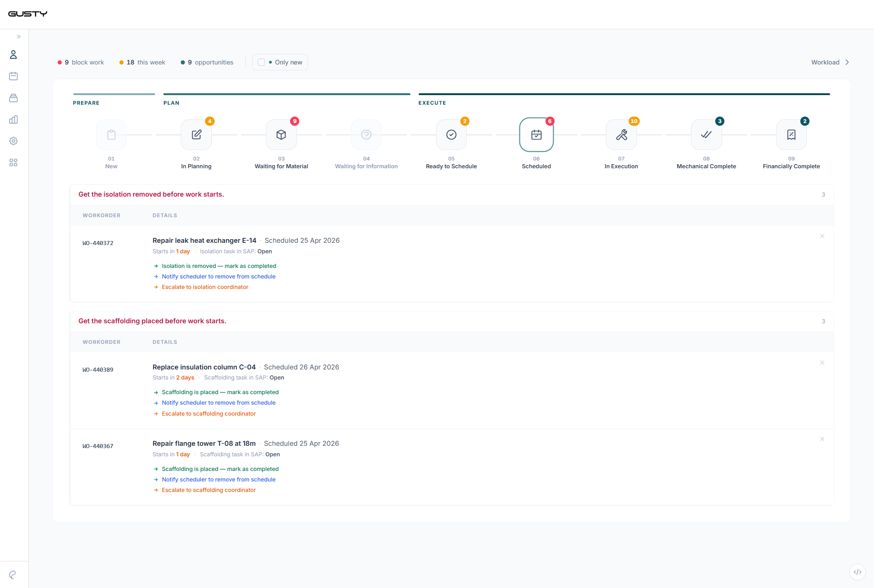Select the 09 Financially Complete stage icon
The image size is (874, 588).
(x=791, y=134)
